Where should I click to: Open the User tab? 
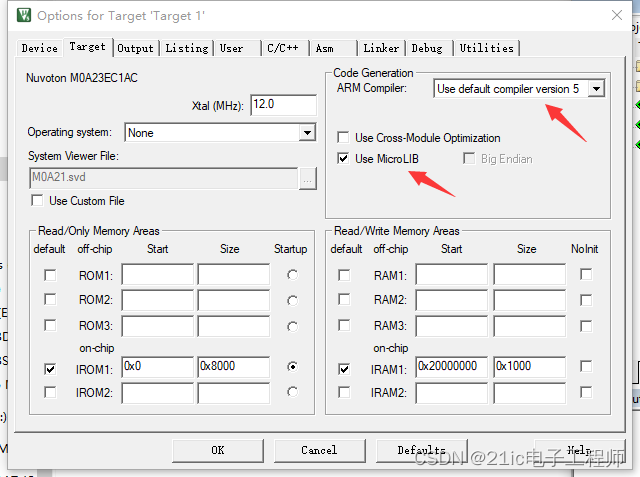[x=237, y=48]
